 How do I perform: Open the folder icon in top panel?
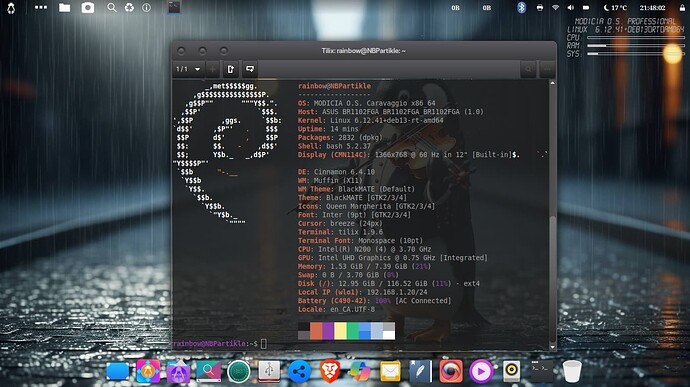pos(65,7)
